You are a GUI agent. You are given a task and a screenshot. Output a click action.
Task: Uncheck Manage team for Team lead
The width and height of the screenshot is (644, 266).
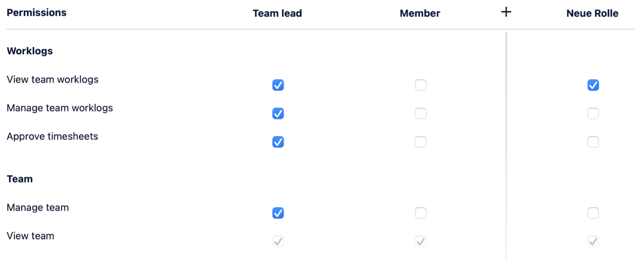(x=278, y=213)
